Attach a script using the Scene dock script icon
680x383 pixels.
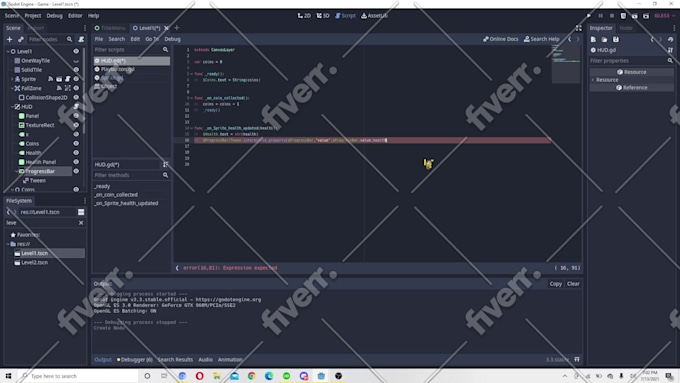click(81, 39)
